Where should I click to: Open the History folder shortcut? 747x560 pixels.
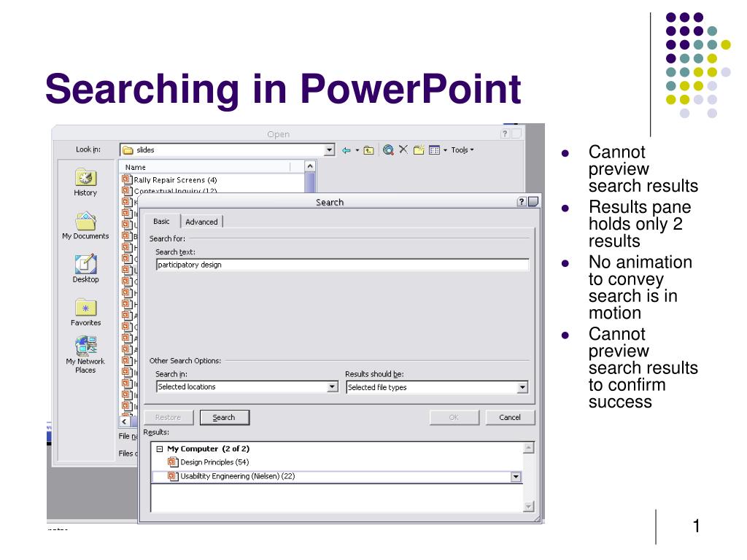(x=85, y=182)
